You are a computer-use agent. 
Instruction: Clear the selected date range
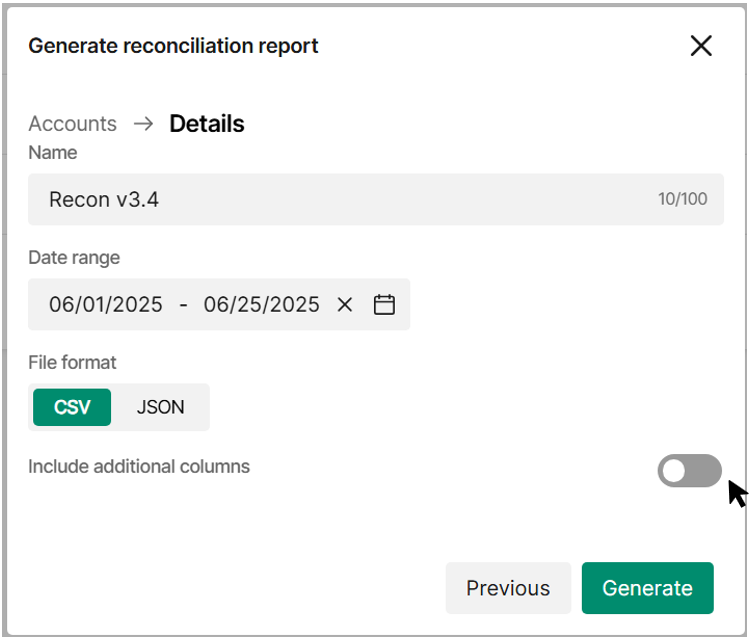pyautogui.click(x=345, y=304)
